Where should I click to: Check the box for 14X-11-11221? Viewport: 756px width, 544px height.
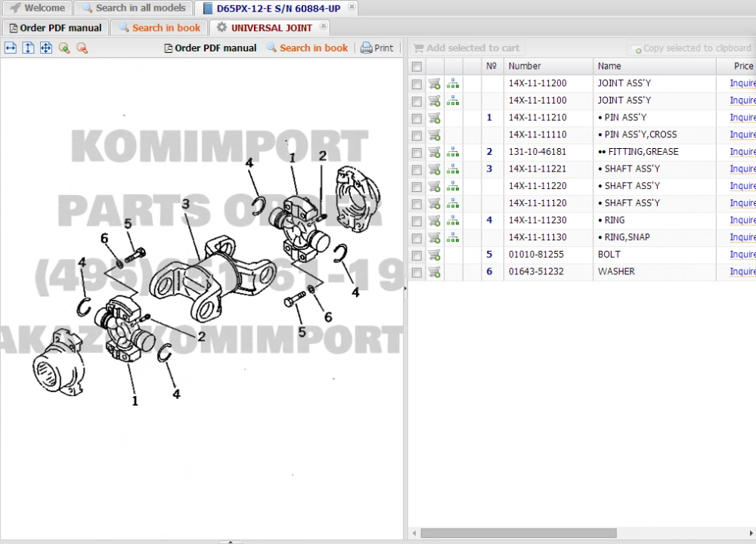tap(417, 169)
